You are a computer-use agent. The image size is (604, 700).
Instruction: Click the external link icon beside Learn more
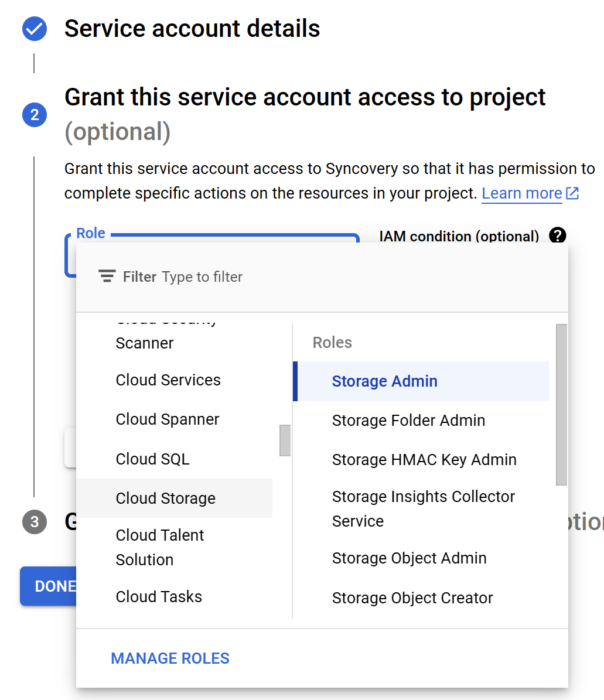572,193
